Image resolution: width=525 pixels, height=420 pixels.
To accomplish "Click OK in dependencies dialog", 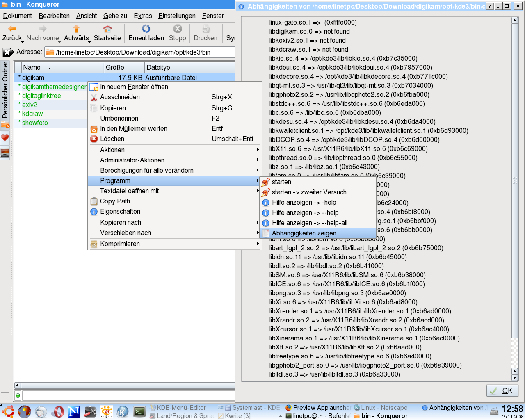I will tap(502, 390).
